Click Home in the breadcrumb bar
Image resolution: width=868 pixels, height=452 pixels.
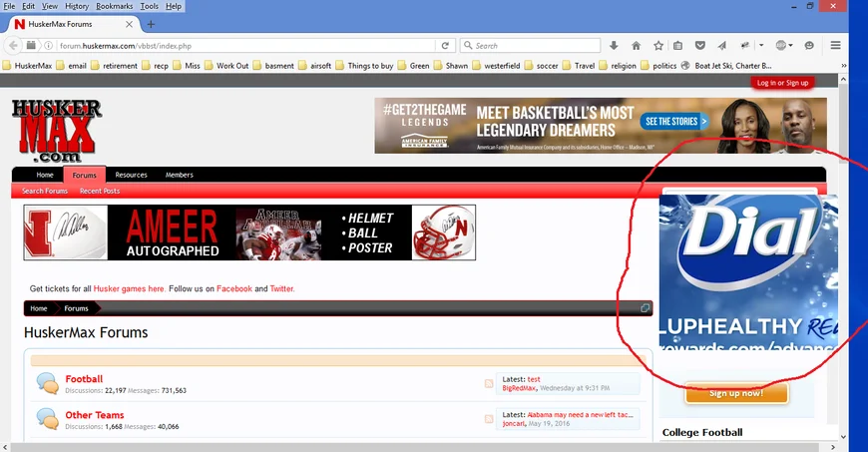38,308
